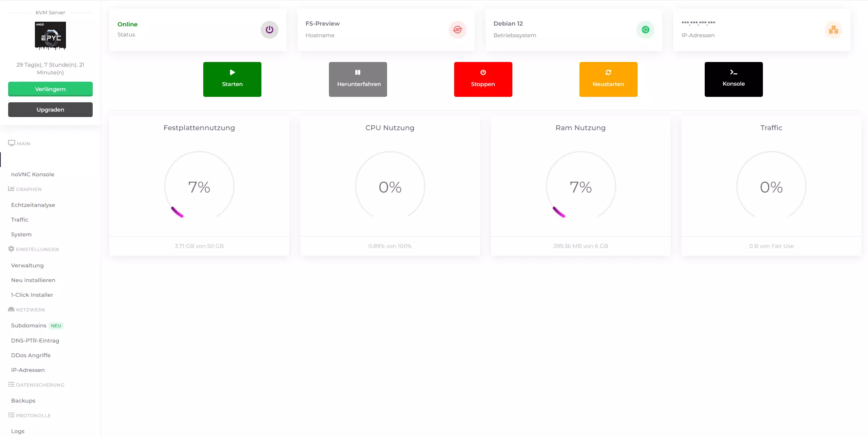Click the purple power status icon

click(269, 30)
